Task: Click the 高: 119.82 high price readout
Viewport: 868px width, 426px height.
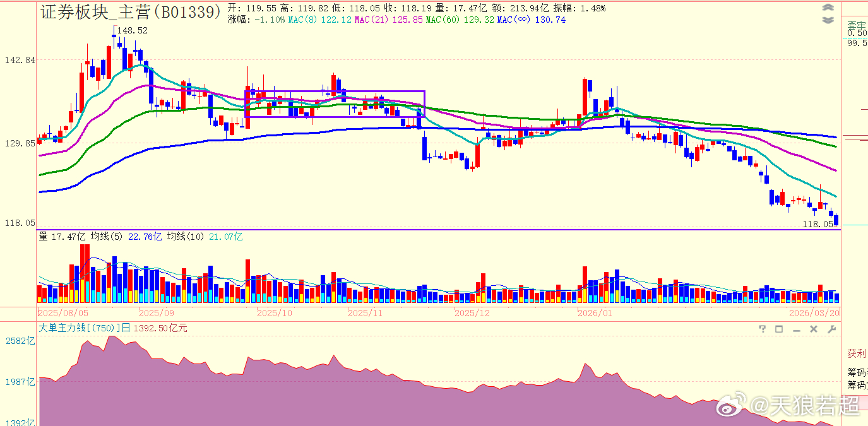Action: coord(304,8)
